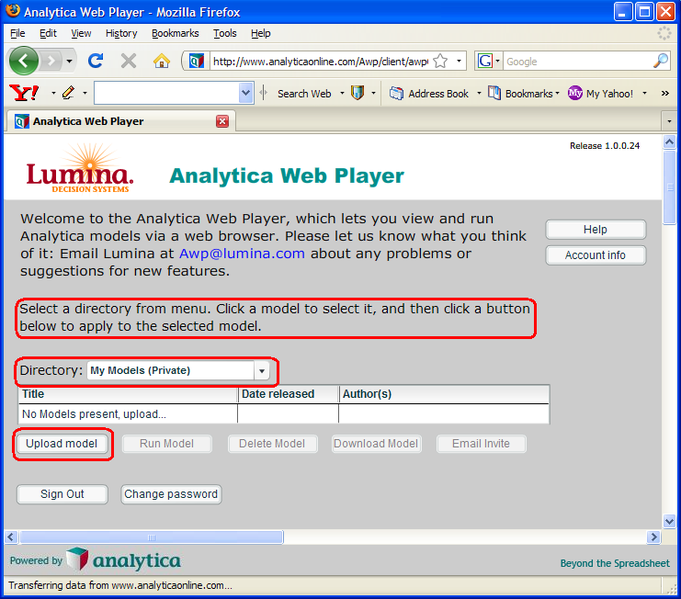This screenshot has height=599, width=681.
Task: Click the Yahoo! logo in the toolbar
Action: click(x=24, y=93)
